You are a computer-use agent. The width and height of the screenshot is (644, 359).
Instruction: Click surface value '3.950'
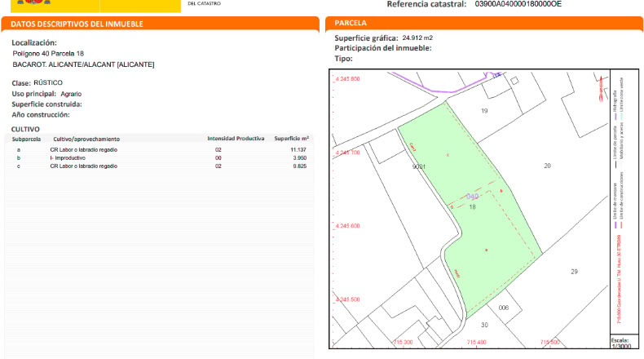[300, 158]
